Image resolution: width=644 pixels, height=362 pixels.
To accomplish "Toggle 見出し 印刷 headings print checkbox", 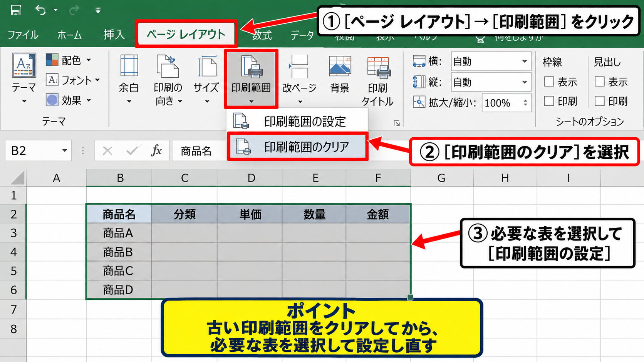I will pyautogui.click(x=599, y=101).
